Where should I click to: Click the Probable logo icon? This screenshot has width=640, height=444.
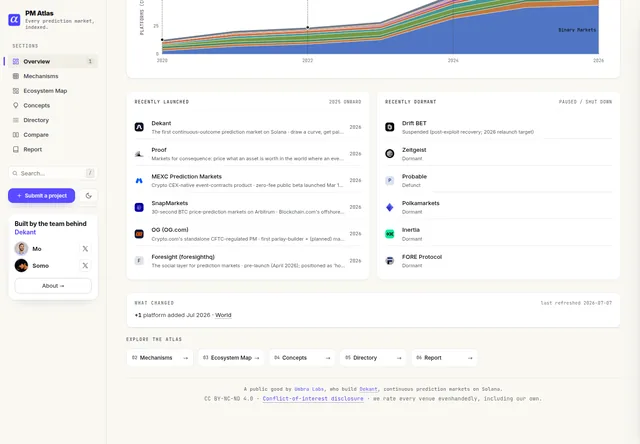click(390, 180)
